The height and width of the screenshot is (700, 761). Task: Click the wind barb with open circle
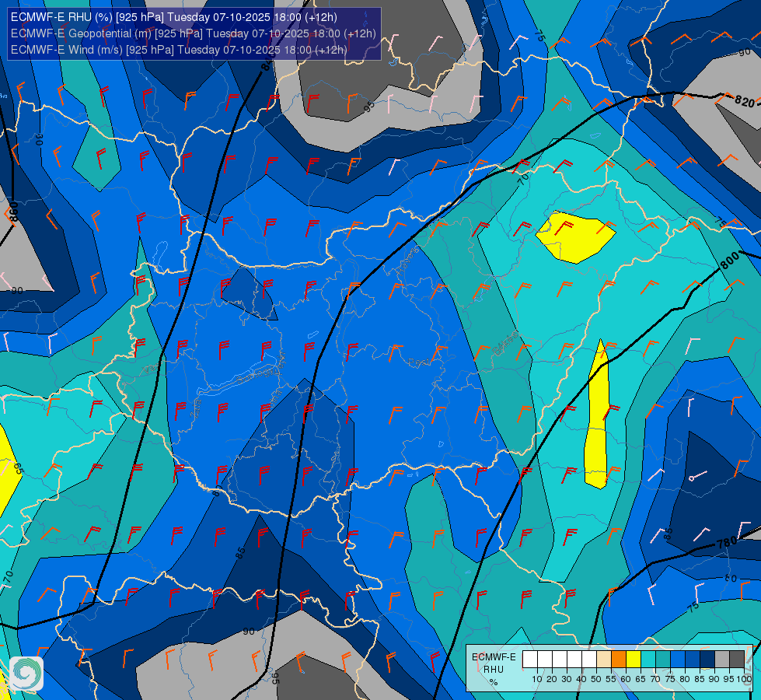(x=698, y=475)
